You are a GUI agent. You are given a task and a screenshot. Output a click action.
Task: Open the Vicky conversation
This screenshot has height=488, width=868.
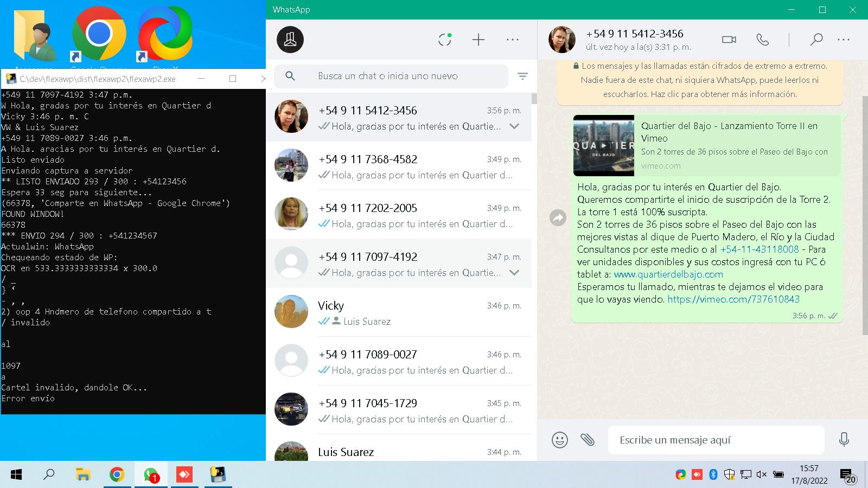pyautogui.click(x=399, y=312)
